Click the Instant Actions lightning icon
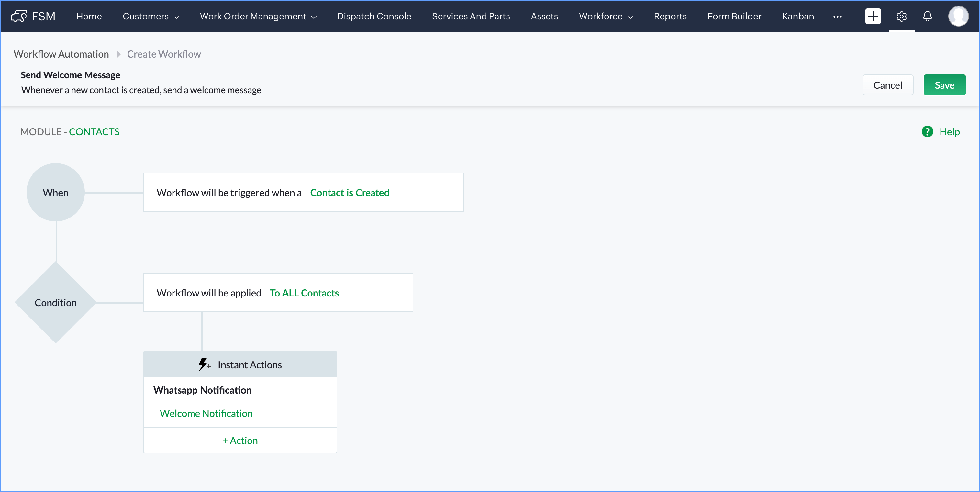This screenshot has height=492, width=980. click(204, 364)
